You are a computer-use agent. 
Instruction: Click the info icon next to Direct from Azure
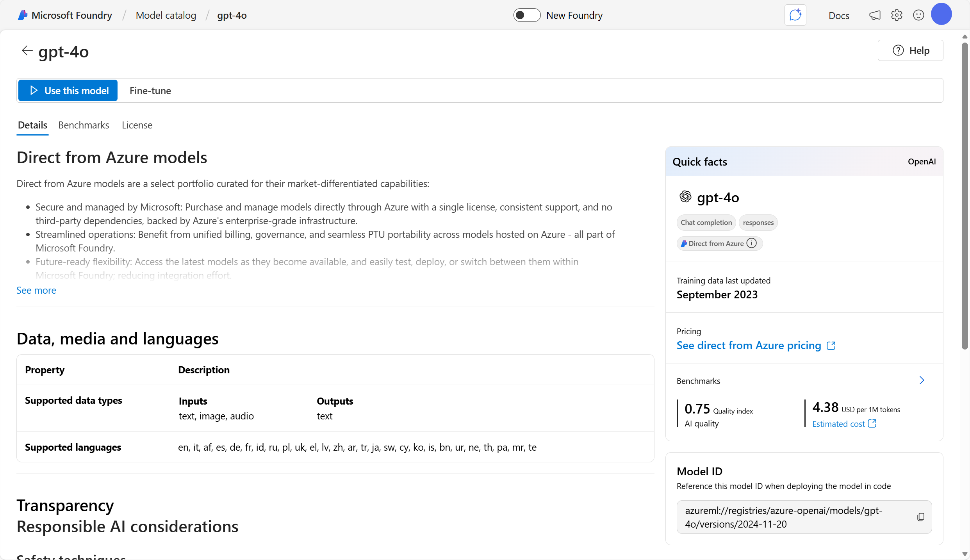pos(752,243)
